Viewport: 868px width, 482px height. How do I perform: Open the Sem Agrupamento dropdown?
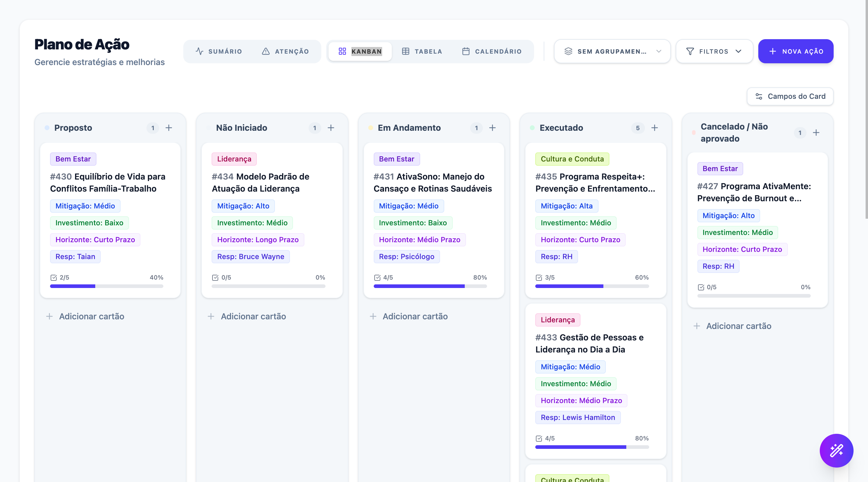tap(612, 51)
